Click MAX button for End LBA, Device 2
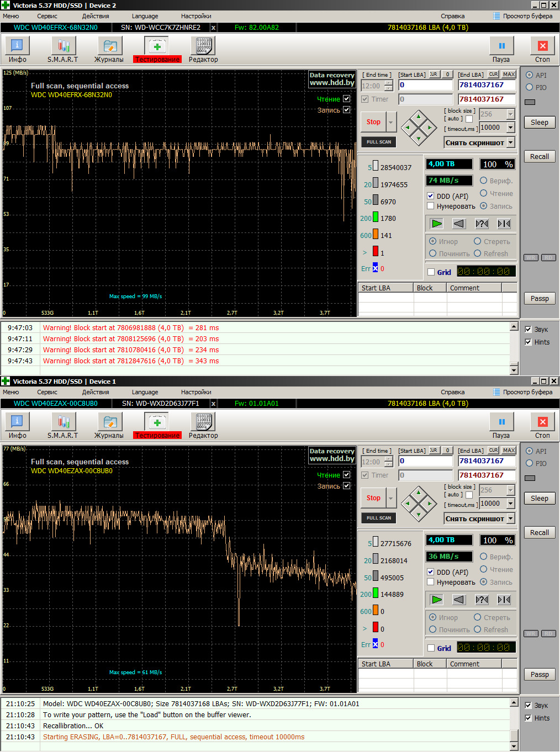The width and height of the screenshot is (560, 752). (509, 74)
